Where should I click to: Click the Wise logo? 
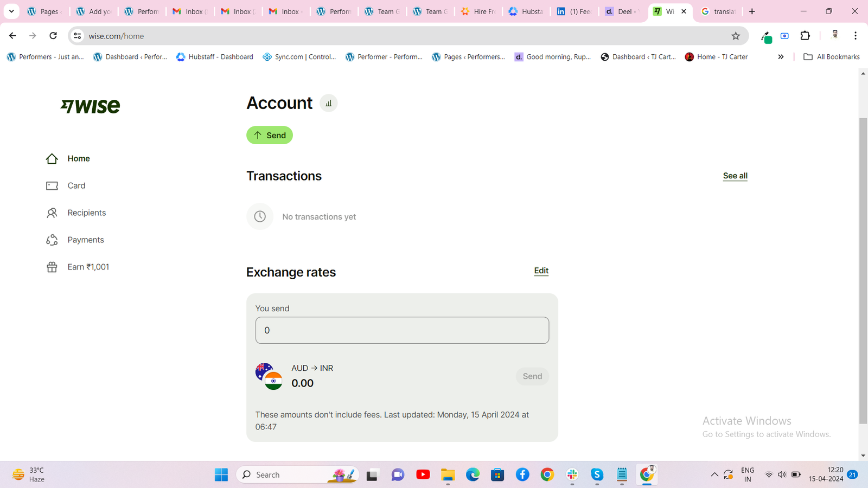click(90, 106)
